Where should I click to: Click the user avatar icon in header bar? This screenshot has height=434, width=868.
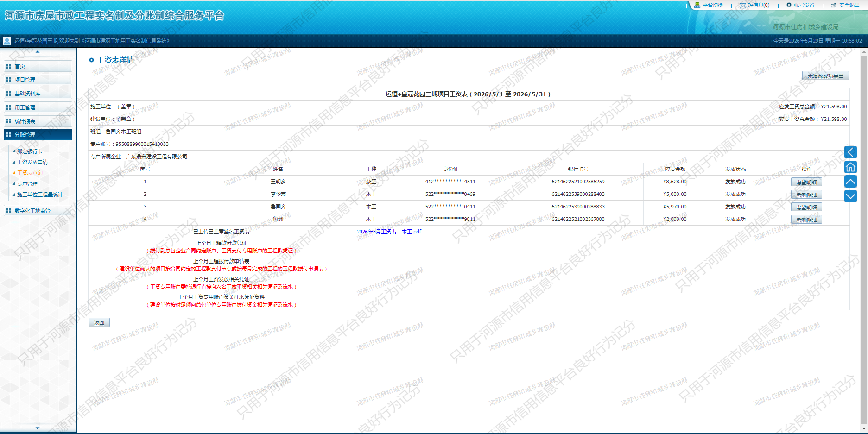pyautogui.click(x=7, y=41)
